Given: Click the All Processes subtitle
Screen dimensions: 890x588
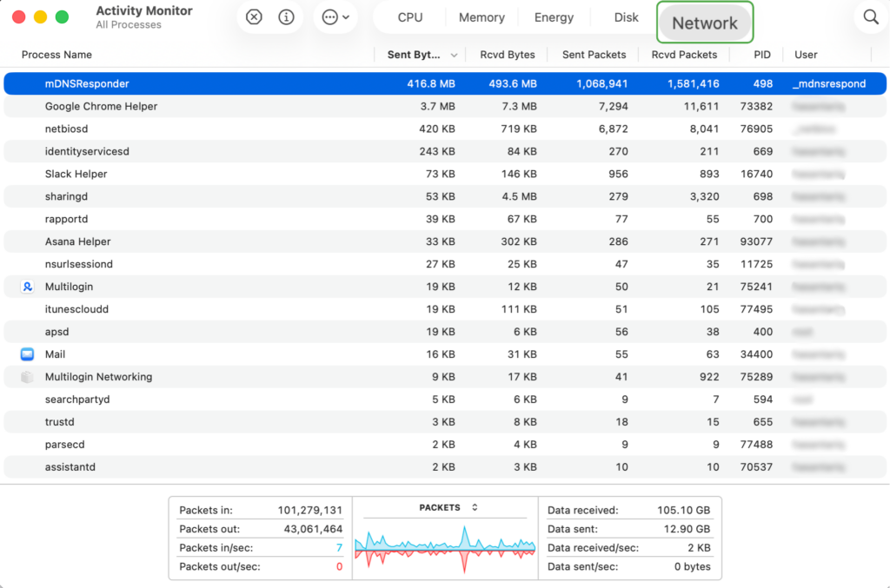Looking at the screenshot, I should pos(129,25).
